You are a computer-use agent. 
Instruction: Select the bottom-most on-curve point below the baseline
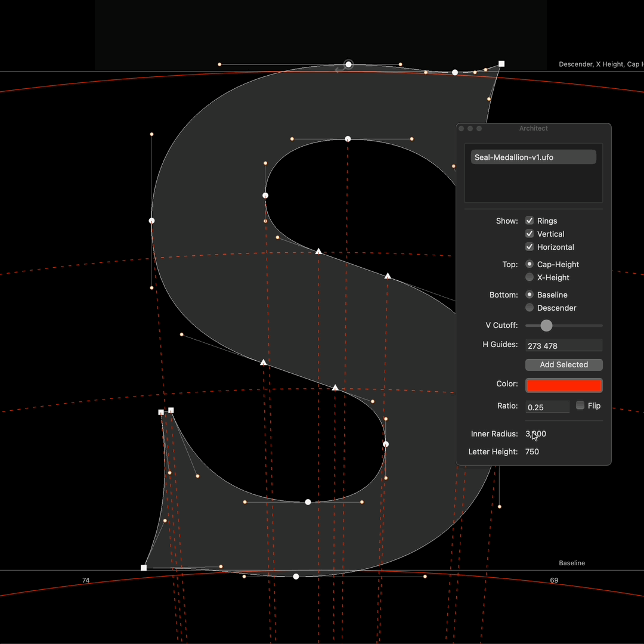pyautogui.click(x=296, y=576)
